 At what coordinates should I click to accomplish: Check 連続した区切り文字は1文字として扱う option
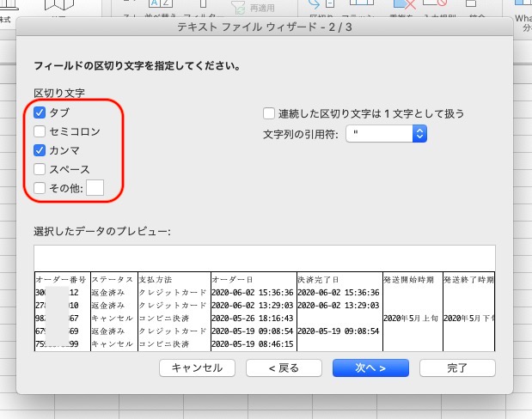click(269, 113)
